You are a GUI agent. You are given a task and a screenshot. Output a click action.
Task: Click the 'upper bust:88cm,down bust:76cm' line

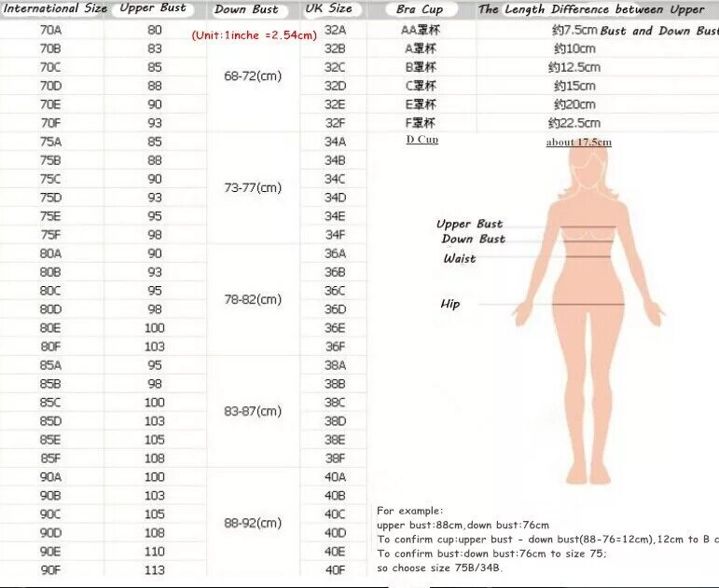[x=463, y=526]
